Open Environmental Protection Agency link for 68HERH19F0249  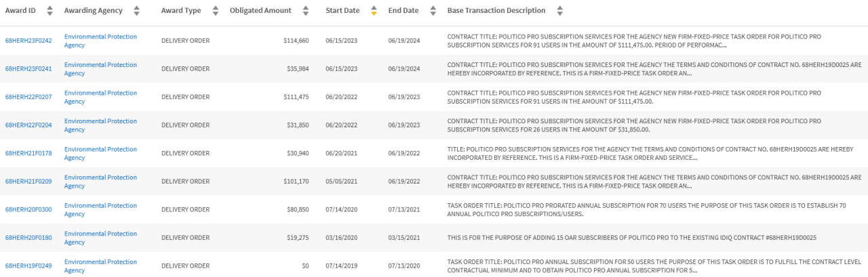coord(100,265)
